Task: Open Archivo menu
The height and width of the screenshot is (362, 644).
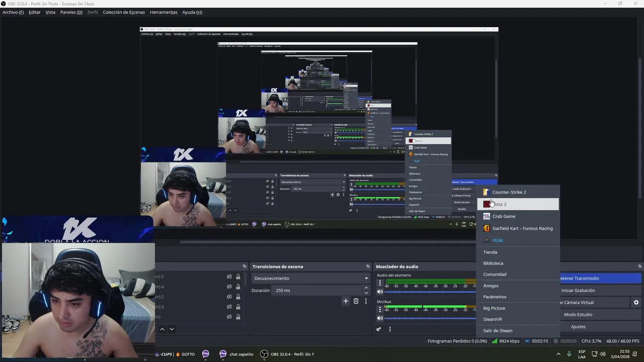Action: [13, 12]
